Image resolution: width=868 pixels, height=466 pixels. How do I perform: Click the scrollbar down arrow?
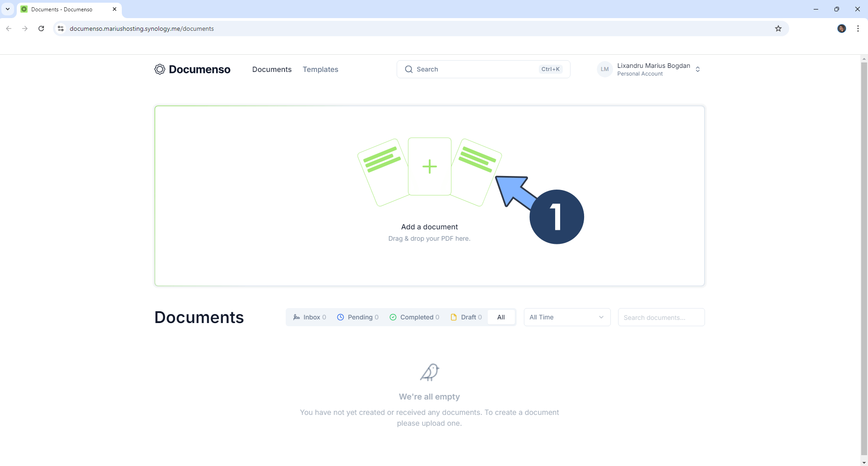click(864, 462)
